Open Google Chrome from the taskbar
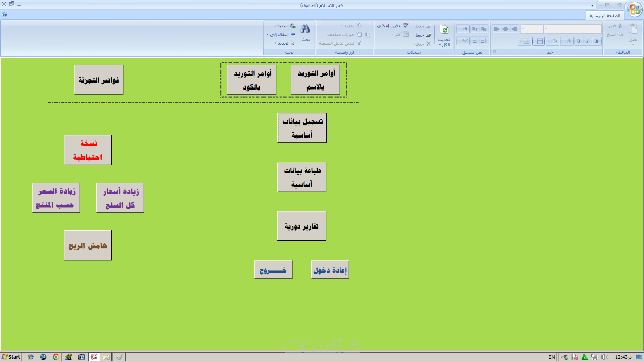The image size is (644, 362). click(x=56, y=357)
